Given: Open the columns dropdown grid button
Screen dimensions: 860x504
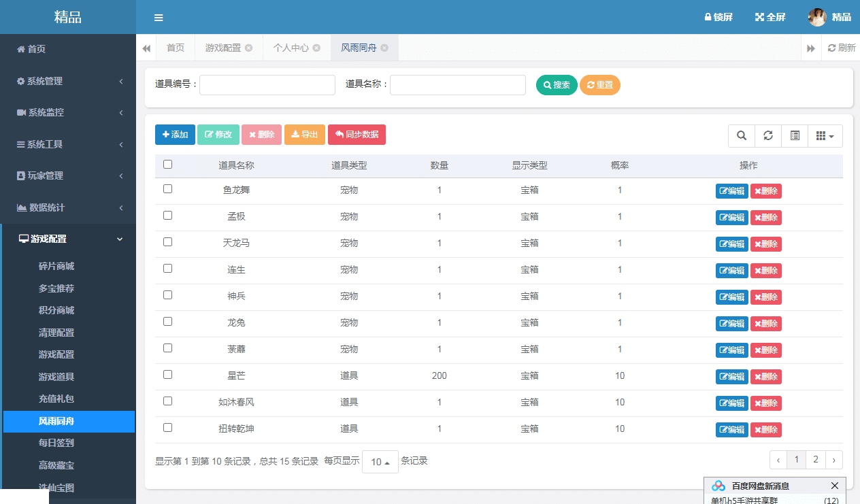Looking at the screenshot, I should [x=825, y=136].
